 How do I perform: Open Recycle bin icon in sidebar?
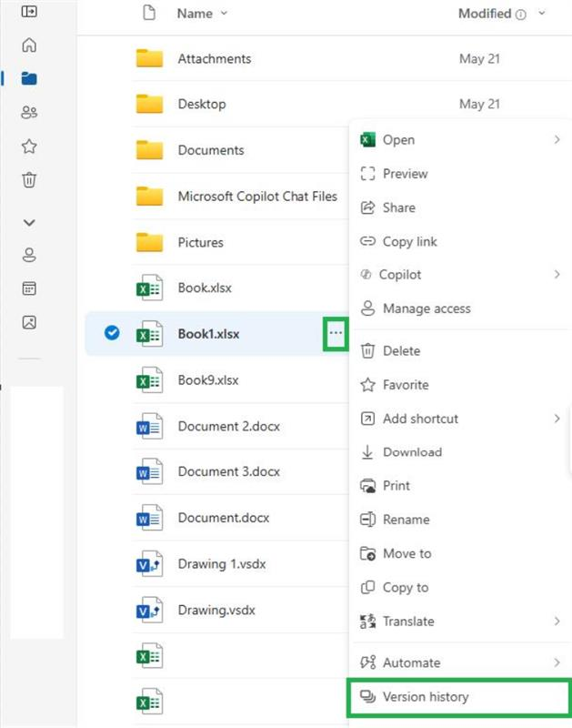pyautogui.click(x=29, y=179)
